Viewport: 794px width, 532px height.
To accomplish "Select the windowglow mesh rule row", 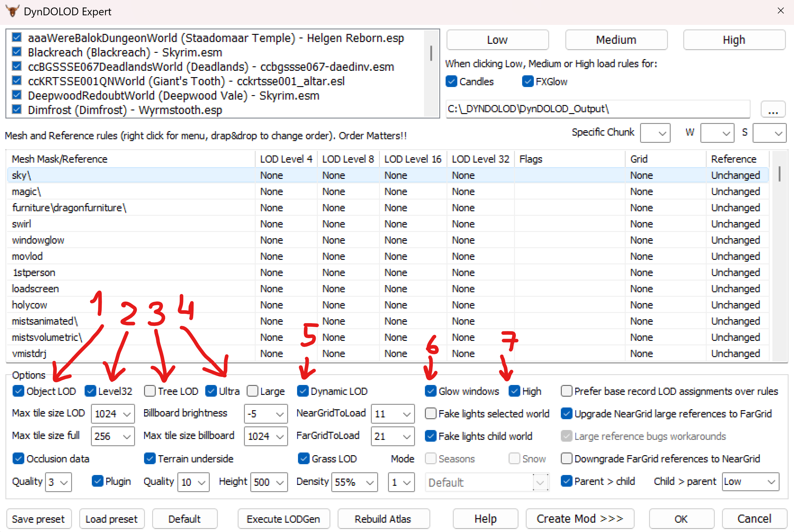I will pyautogui.click(x=38, y=240).
